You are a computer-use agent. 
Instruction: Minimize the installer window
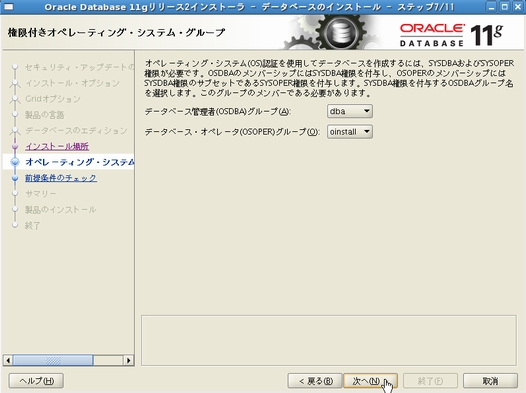coord(491,7)
